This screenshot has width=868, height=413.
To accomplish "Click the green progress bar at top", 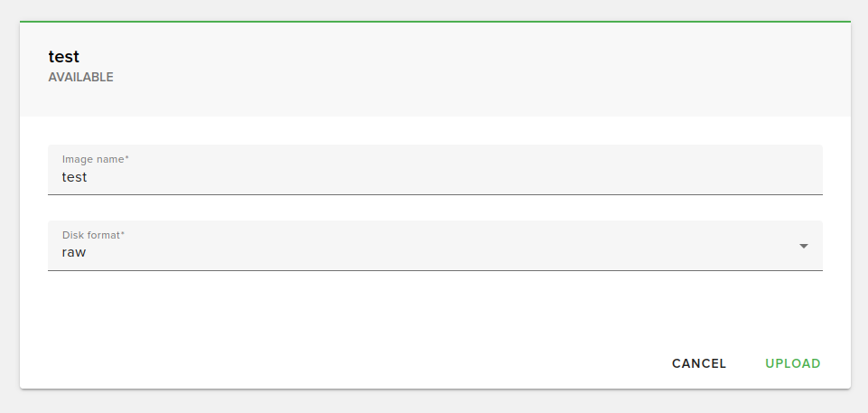I will coord(434,21).
